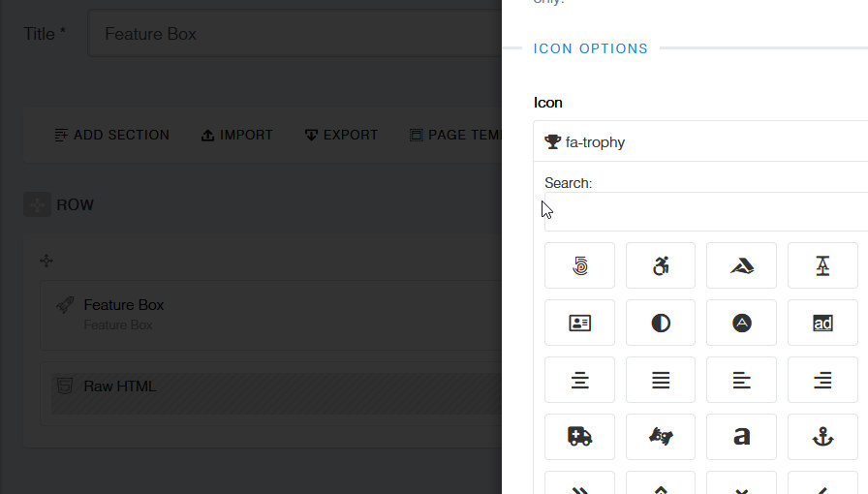Open the fa-trophy icon dropdown

click(x=699, y=142)
